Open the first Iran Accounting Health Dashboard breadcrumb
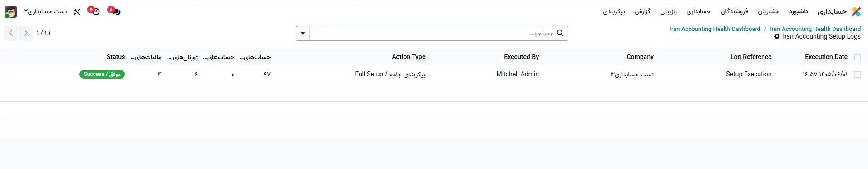 pyautogui.click(x=715, y=29)
